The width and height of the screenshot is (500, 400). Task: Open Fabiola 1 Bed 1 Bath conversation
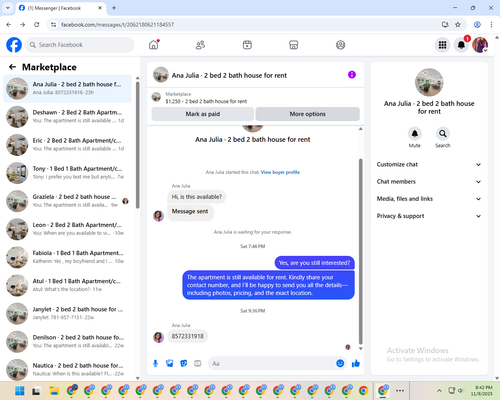click(x=67, y=257)
